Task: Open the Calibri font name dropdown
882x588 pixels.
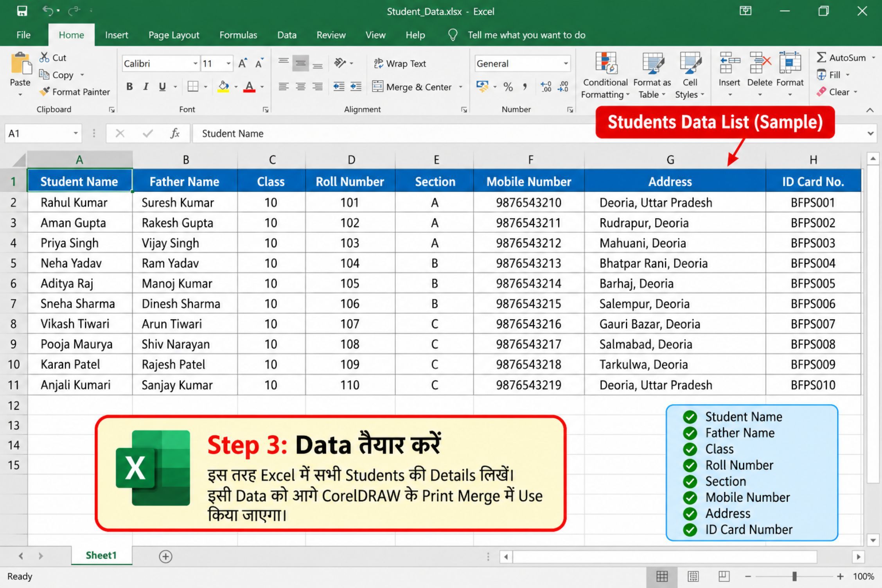Action: 195,63
